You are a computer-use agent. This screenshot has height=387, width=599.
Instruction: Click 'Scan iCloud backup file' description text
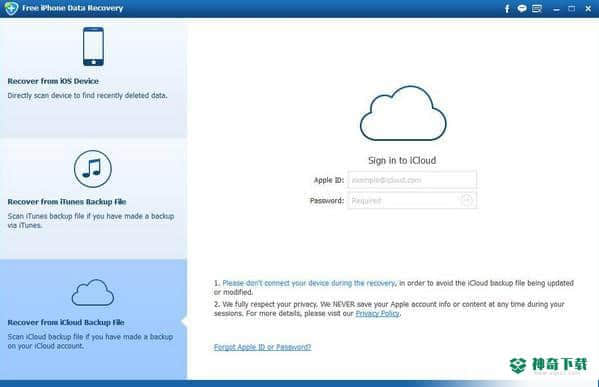tap(90, 341)
